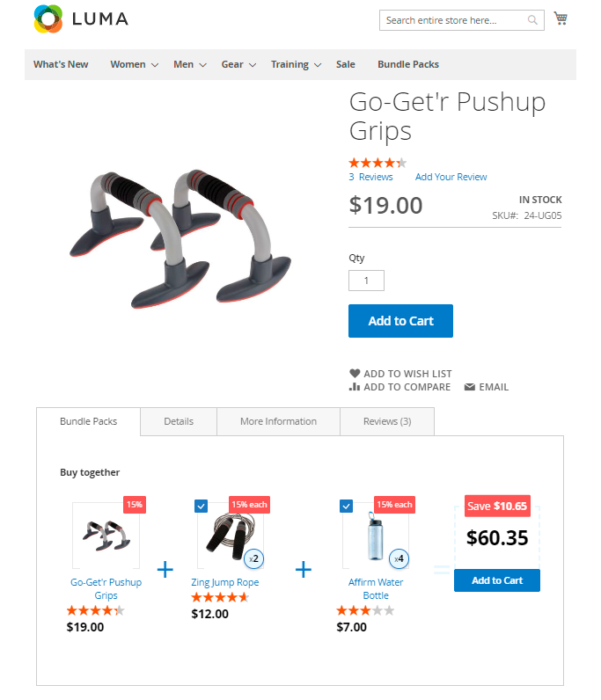
Task: Expand the Women menu dropdown
Action: click(155, 65)
